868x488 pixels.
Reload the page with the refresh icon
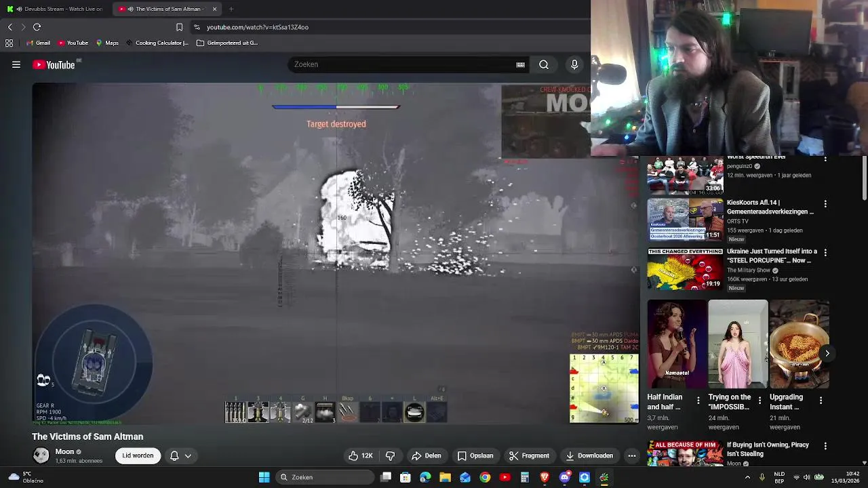coord(37,27)
